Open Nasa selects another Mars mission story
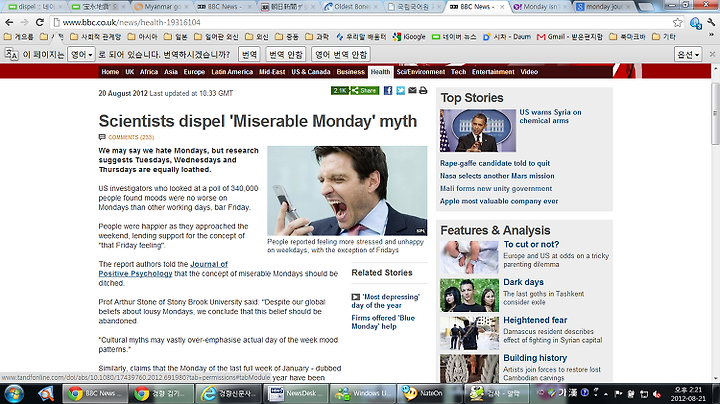 tap(497, 176)
